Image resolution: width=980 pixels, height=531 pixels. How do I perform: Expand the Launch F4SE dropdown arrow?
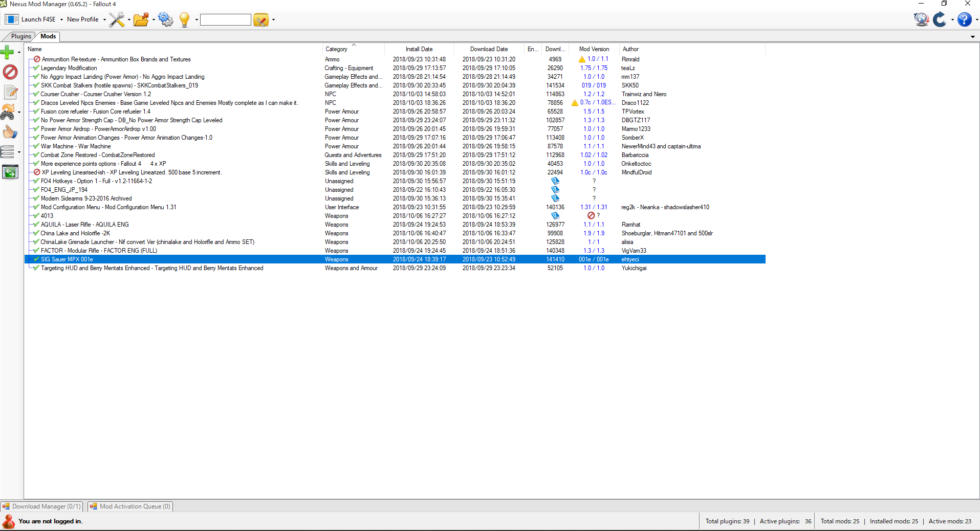pyautogui.click(x=61, y=20)
